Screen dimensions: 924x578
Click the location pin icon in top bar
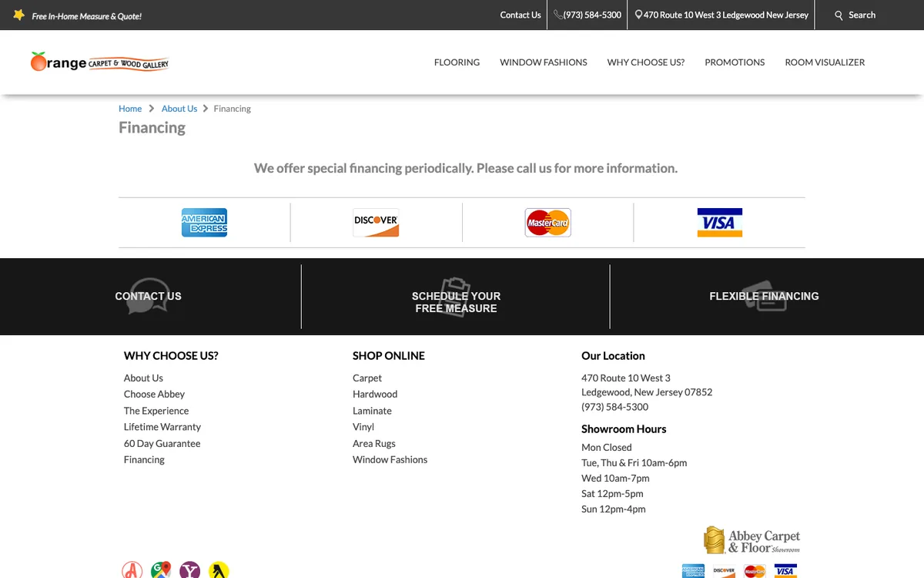[638, 15]
